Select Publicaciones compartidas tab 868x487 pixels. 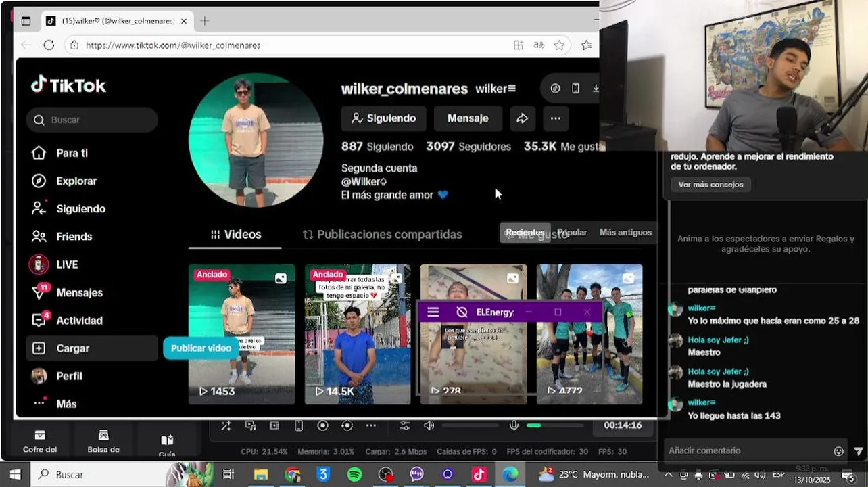(382, 234)
